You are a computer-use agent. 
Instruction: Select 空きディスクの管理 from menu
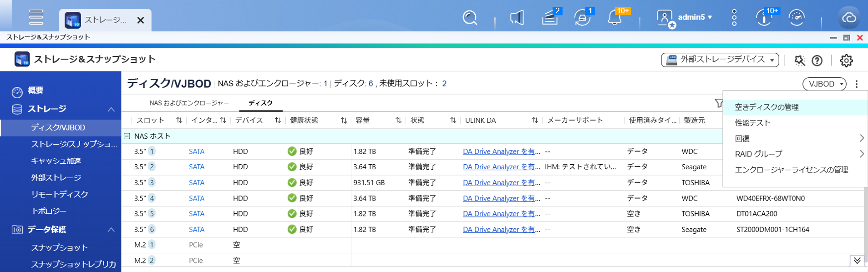(766, 107)
